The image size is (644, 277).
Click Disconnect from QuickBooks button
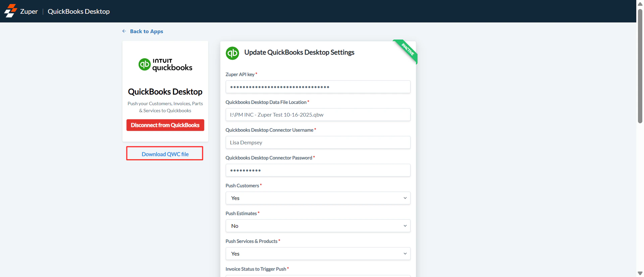point(165,125)
